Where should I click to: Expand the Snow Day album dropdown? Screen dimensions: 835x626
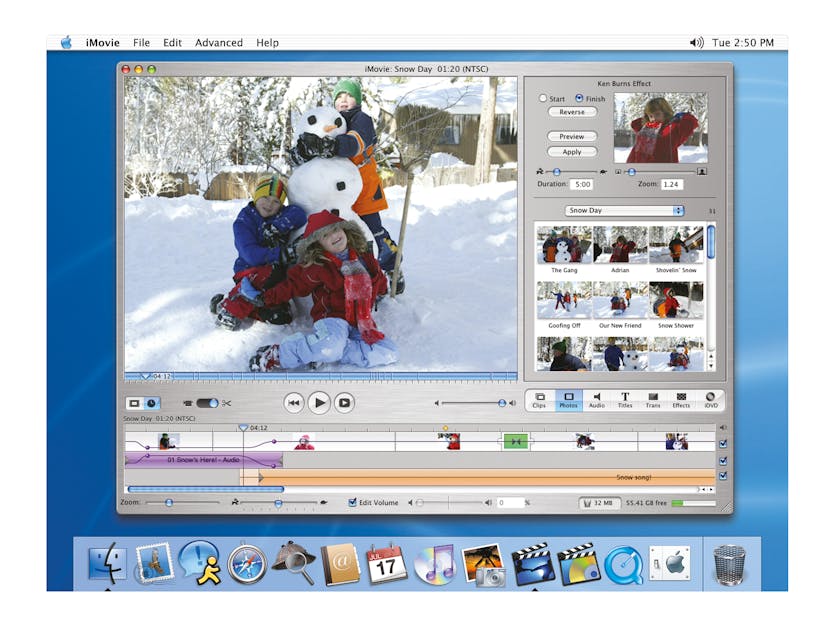625,211
